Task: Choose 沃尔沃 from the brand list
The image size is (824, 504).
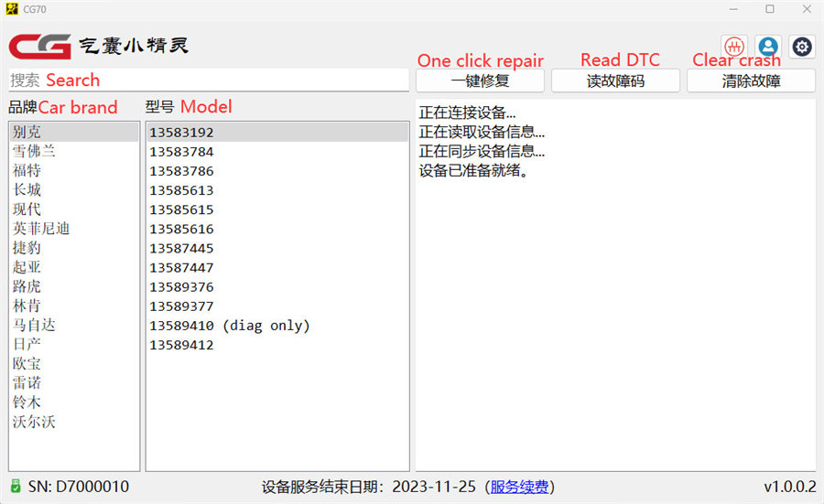Action: coord(33,422)
